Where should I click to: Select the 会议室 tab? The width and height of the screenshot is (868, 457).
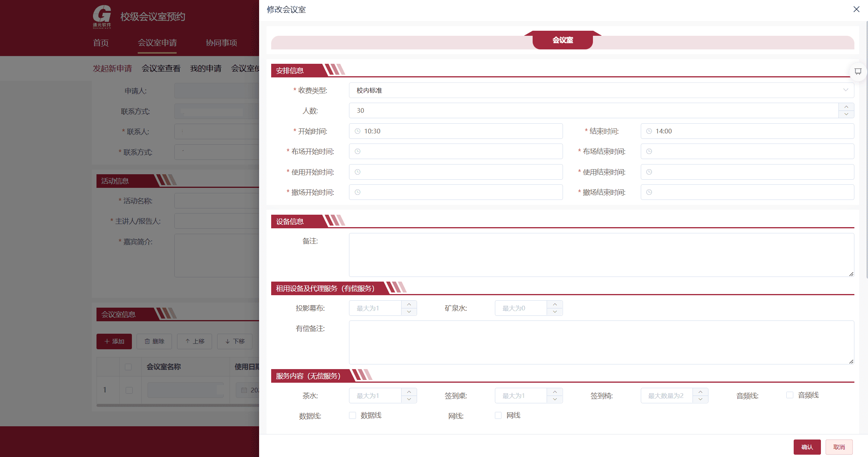pyautogui.click(x=562, y=40)
